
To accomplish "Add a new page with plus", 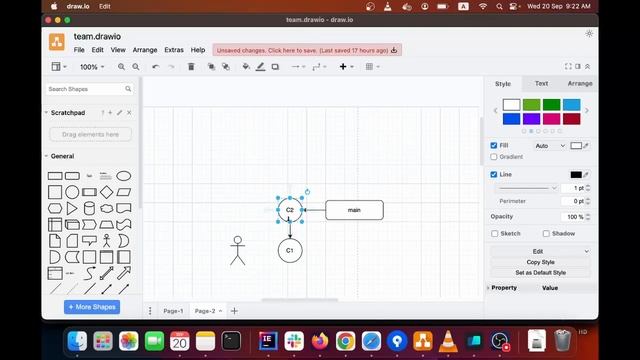I will click(x=234, y=311).
